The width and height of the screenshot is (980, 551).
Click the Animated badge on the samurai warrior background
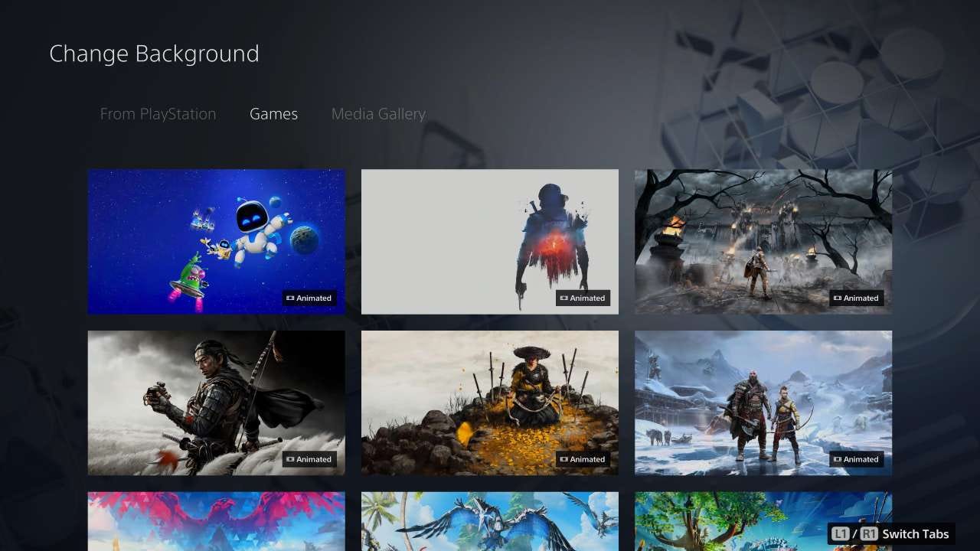309,459
